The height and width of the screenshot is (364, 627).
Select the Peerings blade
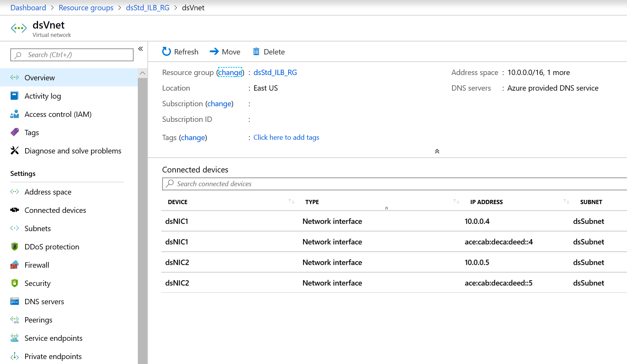pos(38,319)
